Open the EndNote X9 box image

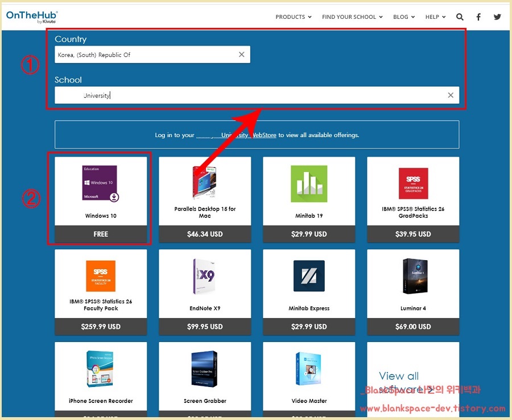pyautogui.click(x=204, y=276)
